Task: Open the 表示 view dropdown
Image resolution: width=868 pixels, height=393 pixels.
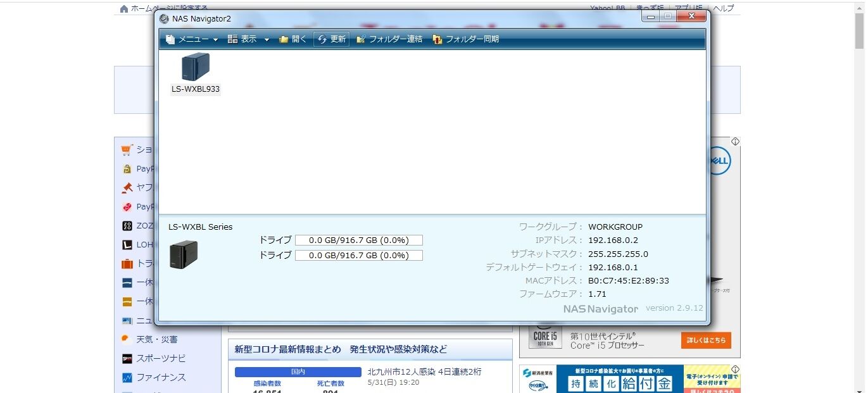Action: 248,39
